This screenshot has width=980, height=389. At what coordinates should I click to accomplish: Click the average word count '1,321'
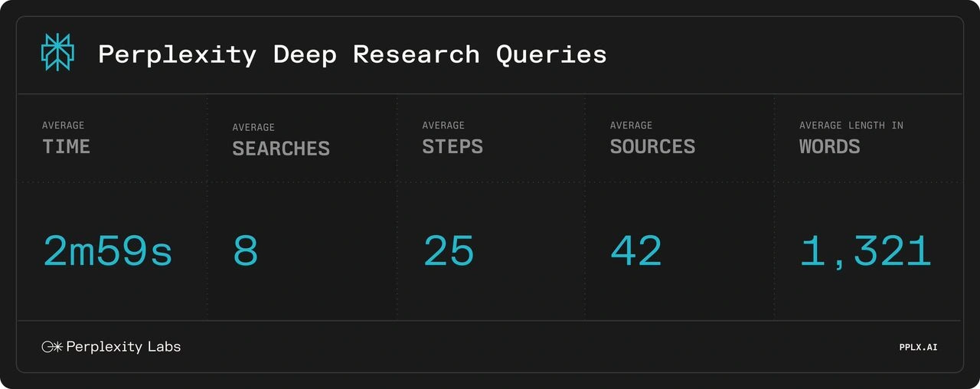[x=865, y=253]
